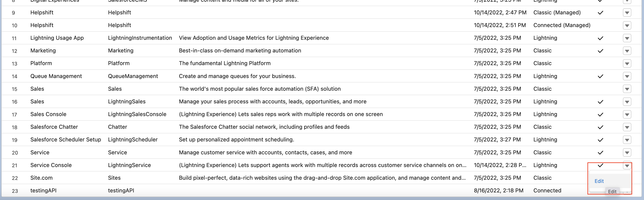The image size is (644, 200).
Task: Open the Marketing row action arrow
Action: pyautogui.click(x=627, y=51)
